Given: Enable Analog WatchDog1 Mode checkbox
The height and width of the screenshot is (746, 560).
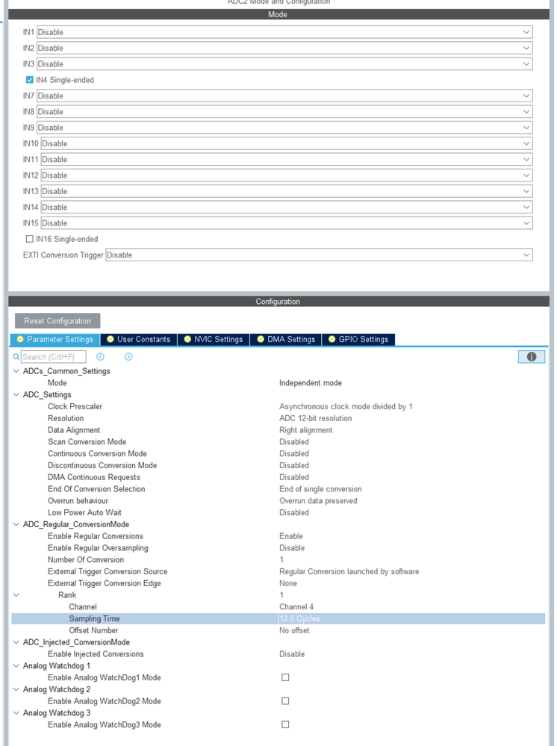Looking at the screenshot, I should [285, 677].
